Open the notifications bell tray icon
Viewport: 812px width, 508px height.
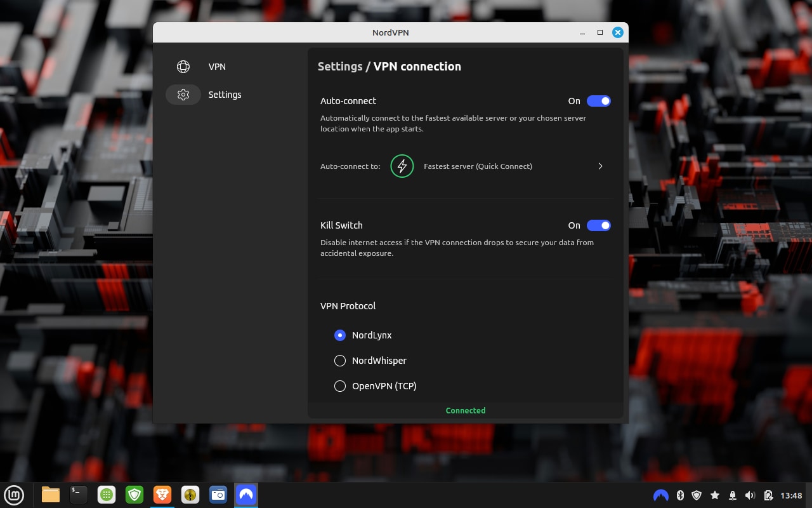[733, 495]
